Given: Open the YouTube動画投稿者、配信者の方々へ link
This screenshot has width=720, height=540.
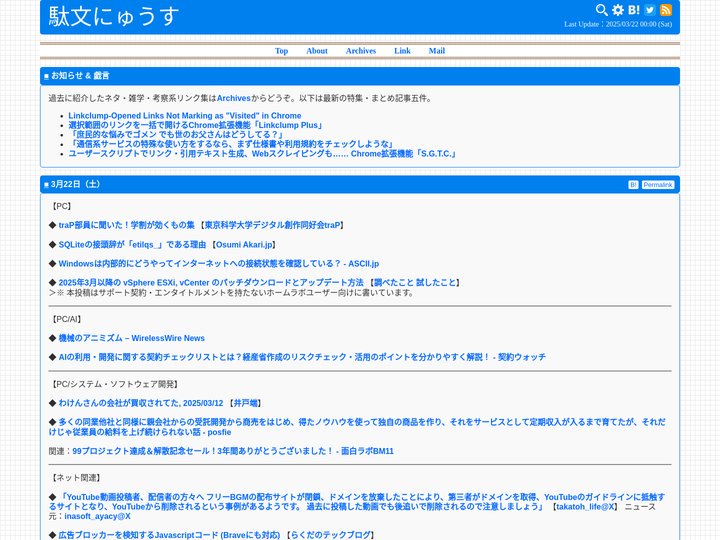Looking at the screenshot, I should point(357,502).
